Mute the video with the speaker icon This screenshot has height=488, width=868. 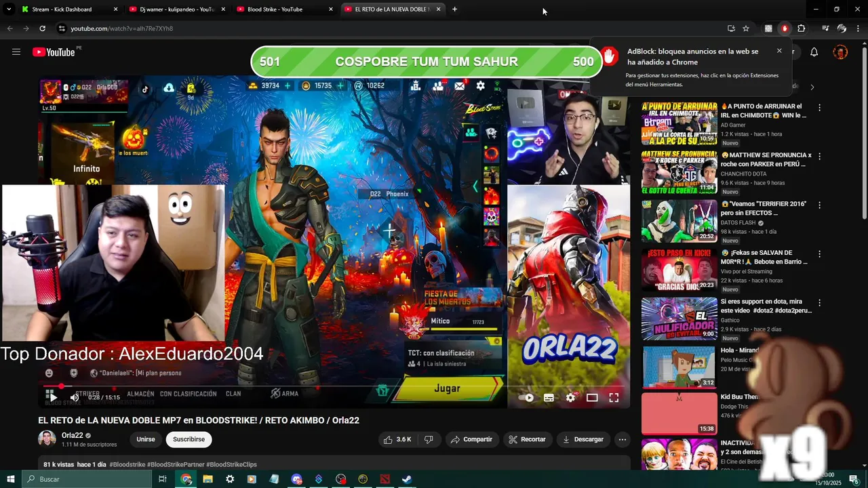(74, 397)
